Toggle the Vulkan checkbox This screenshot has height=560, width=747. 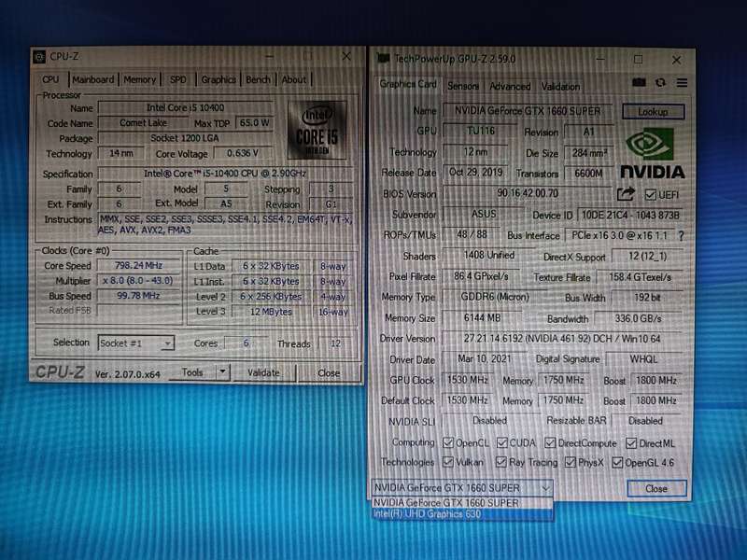(448, 462)
